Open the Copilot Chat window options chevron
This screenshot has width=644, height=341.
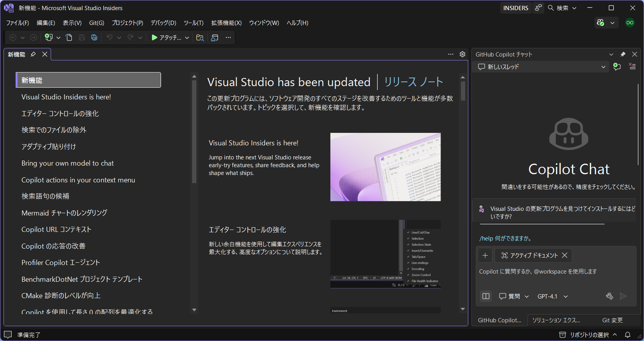611,54
